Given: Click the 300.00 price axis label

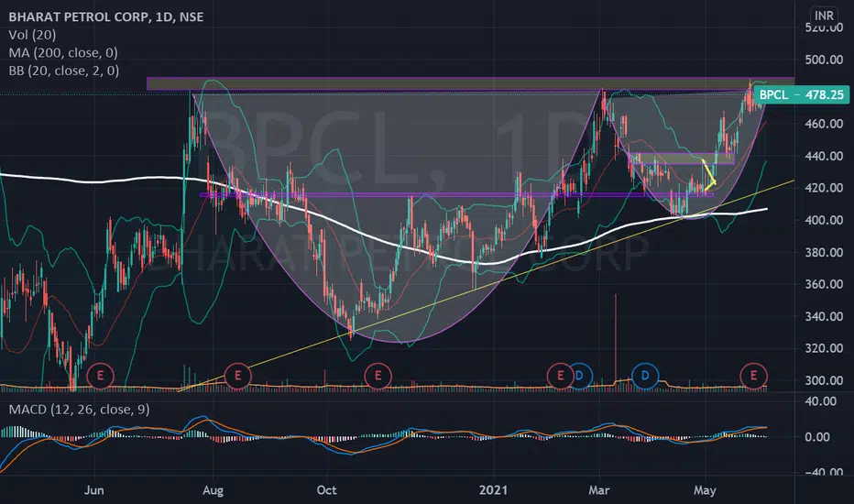Looking at the screenshot, I should pyautogui.click(x=824, y=380).
